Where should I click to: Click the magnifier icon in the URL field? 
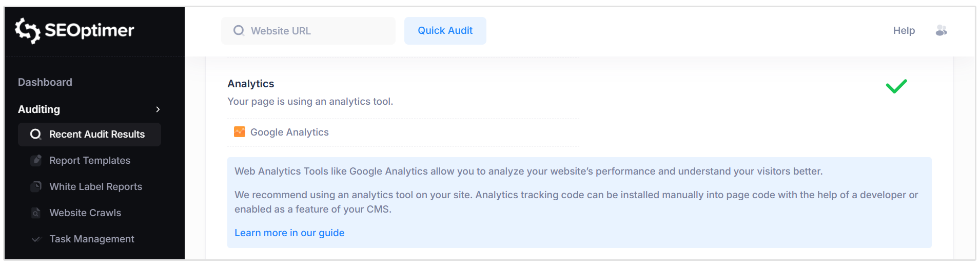pyautogui.click(x=239, y=31)
